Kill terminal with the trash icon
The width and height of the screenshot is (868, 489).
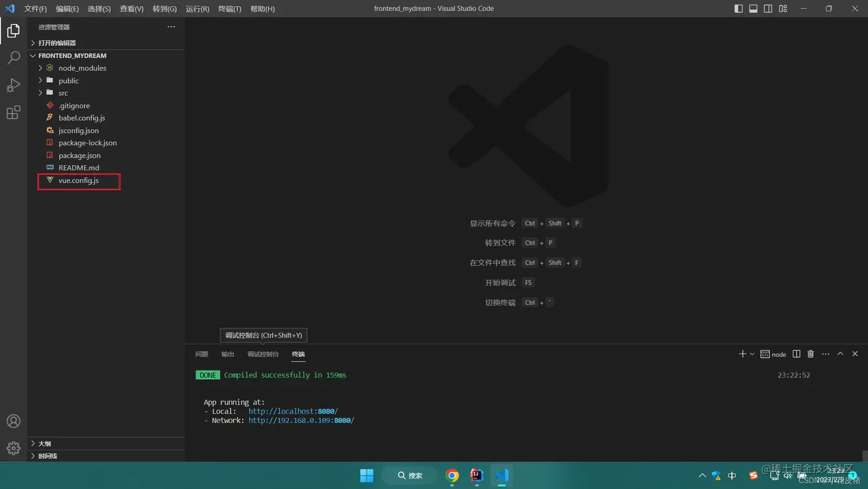[811, 354]
